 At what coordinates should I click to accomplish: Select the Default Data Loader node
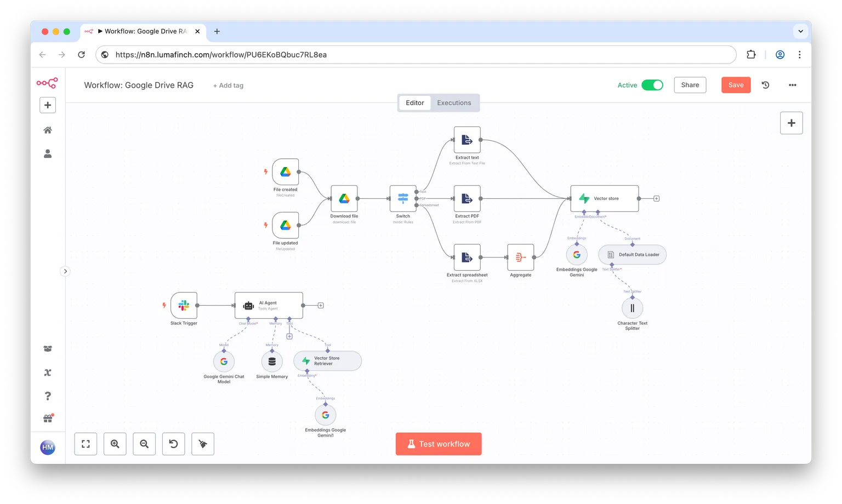click(633, 255)
